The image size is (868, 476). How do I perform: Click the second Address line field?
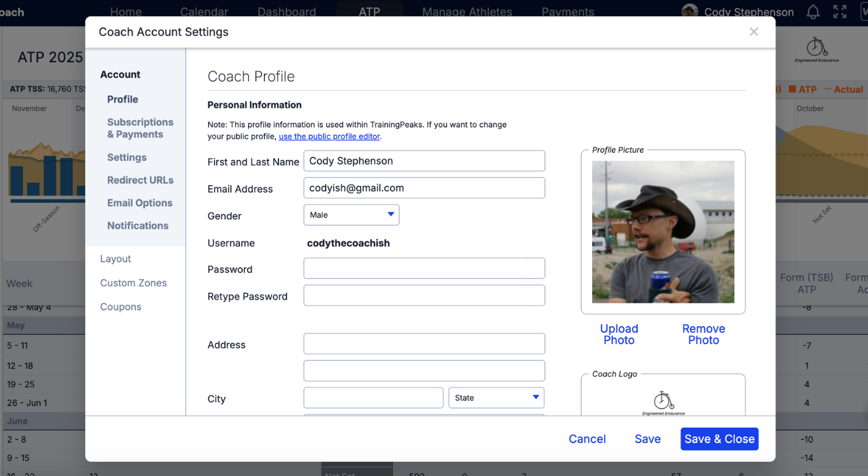click(x=424, y=371)
